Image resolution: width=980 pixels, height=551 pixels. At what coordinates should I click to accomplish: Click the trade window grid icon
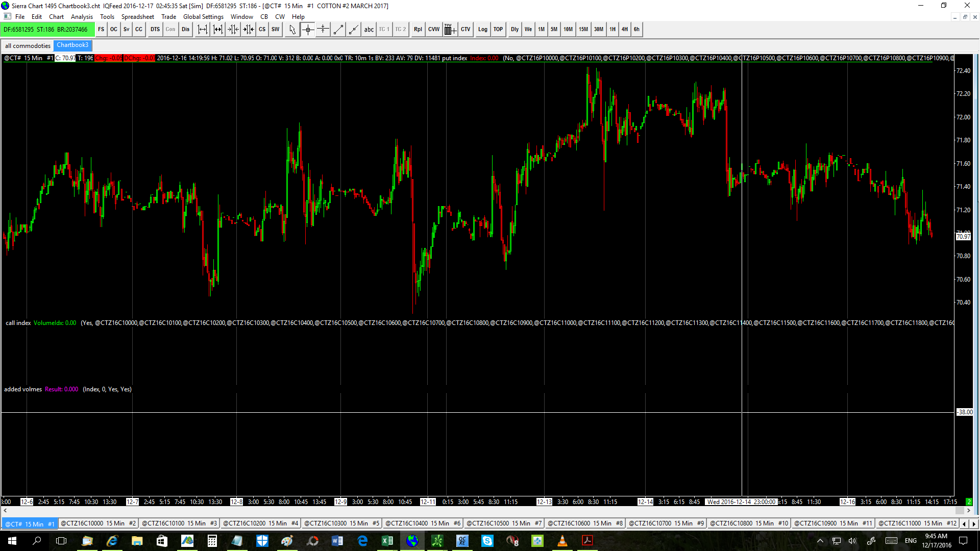tap(450, 30)
